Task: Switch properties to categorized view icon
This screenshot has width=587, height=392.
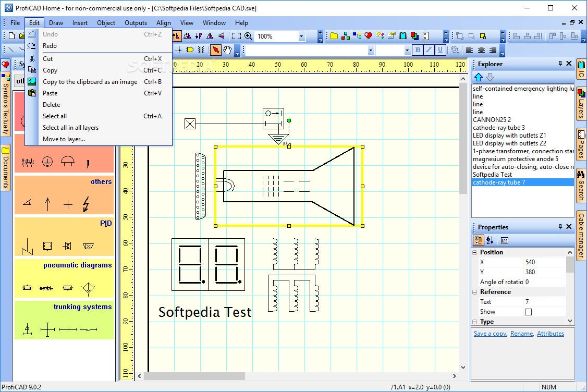Action: click(478, 240)
